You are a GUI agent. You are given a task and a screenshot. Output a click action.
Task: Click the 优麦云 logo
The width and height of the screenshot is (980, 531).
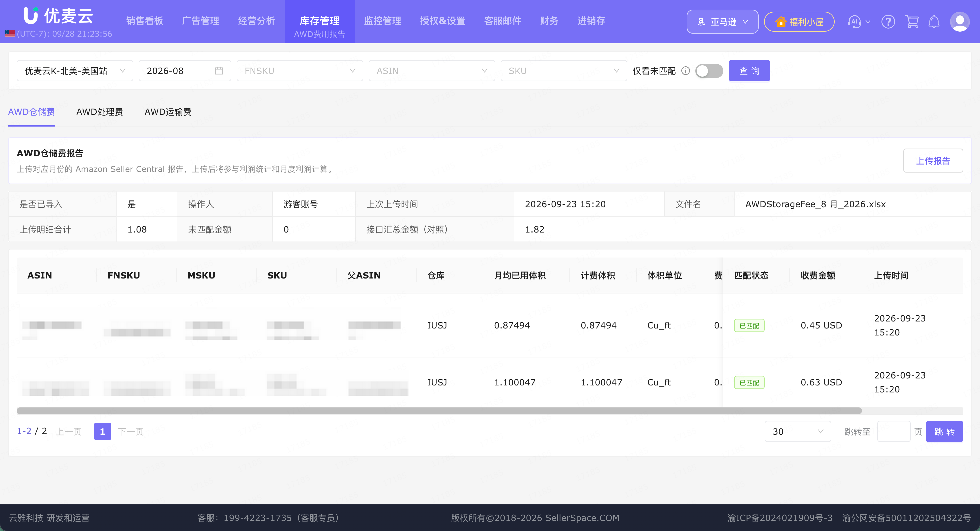(58, 16)
